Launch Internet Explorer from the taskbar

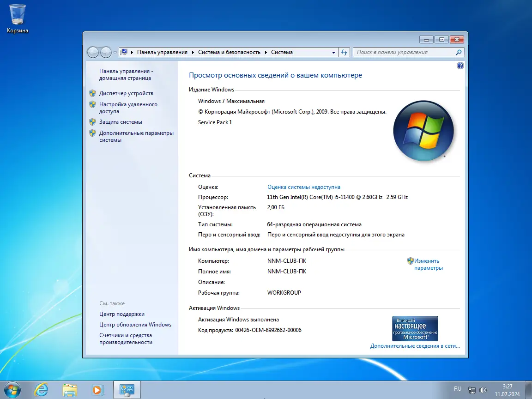pos(41,389)
